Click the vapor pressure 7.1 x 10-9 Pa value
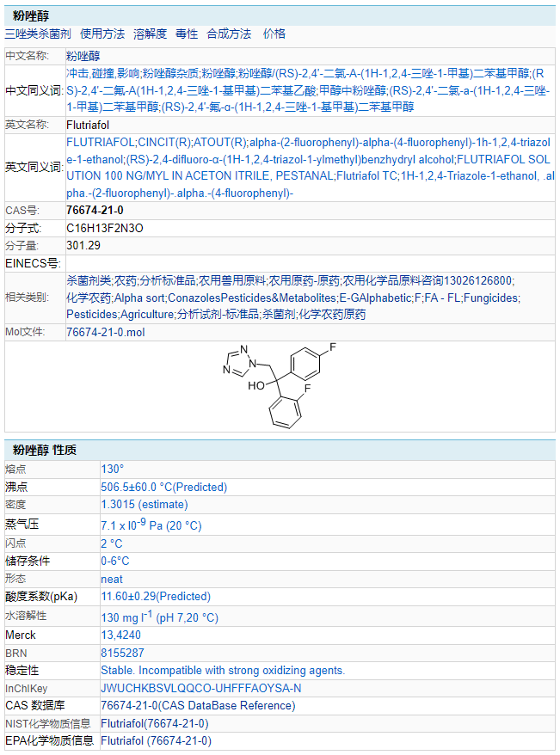Viewport: 560px width, 755px height. point(151,525)
